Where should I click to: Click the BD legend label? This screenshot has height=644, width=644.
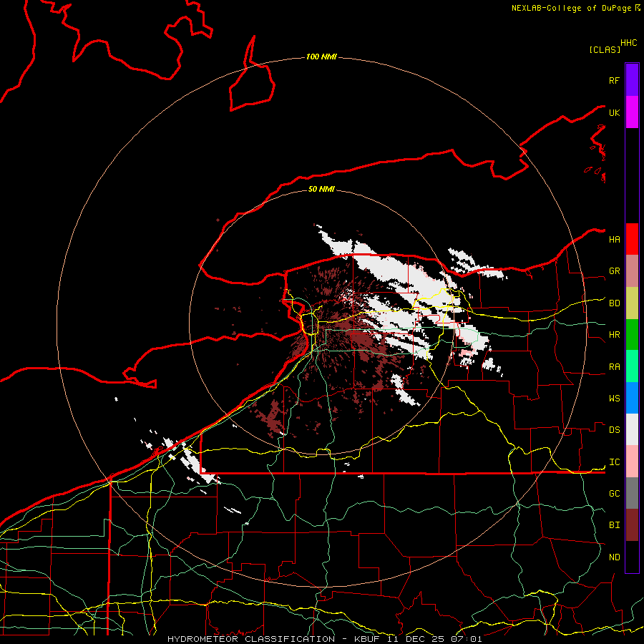615,303
